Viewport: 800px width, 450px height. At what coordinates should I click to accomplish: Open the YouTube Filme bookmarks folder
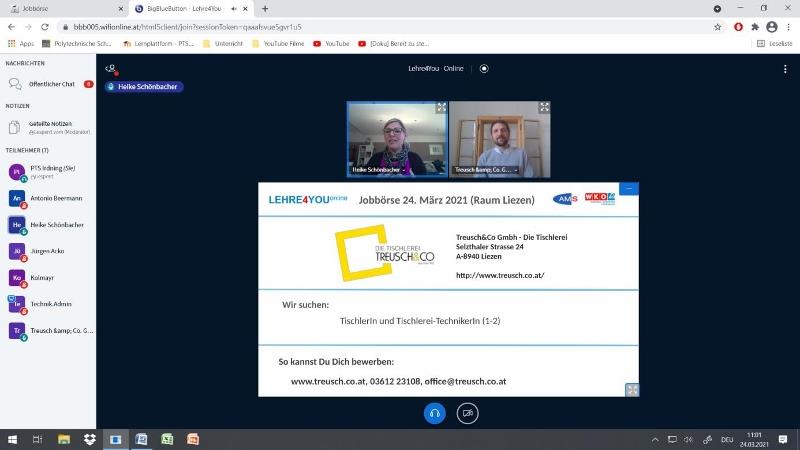(x=278, y=44)
